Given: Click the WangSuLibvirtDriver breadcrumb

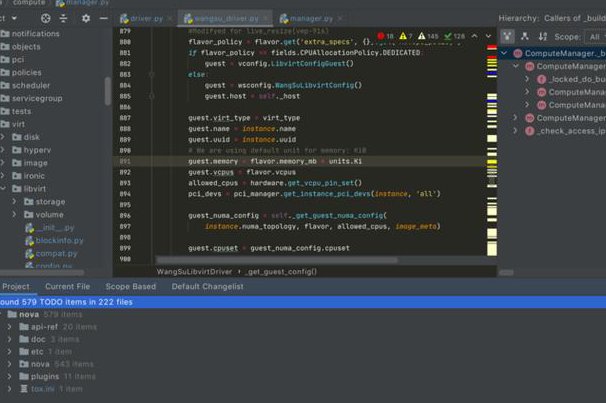Looking at the screenshot, I should tap(194, 272).
